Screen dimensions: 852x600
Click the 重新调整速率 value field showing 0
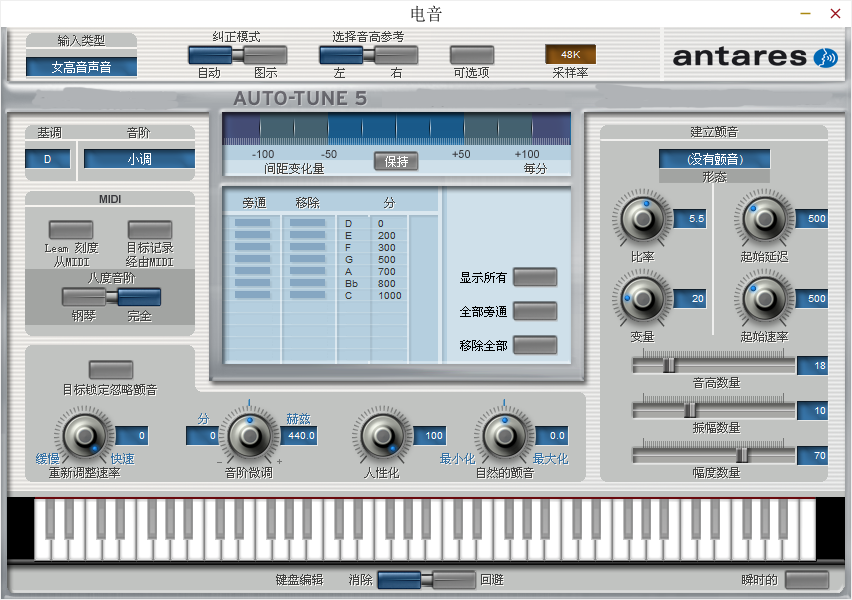pos(131,435)
